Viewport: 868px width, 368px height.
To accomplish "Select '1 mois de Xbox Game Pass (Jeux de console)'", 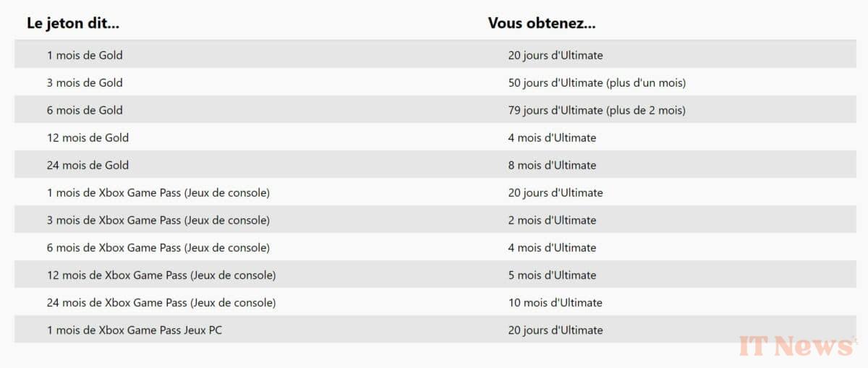I will [158, 192].
